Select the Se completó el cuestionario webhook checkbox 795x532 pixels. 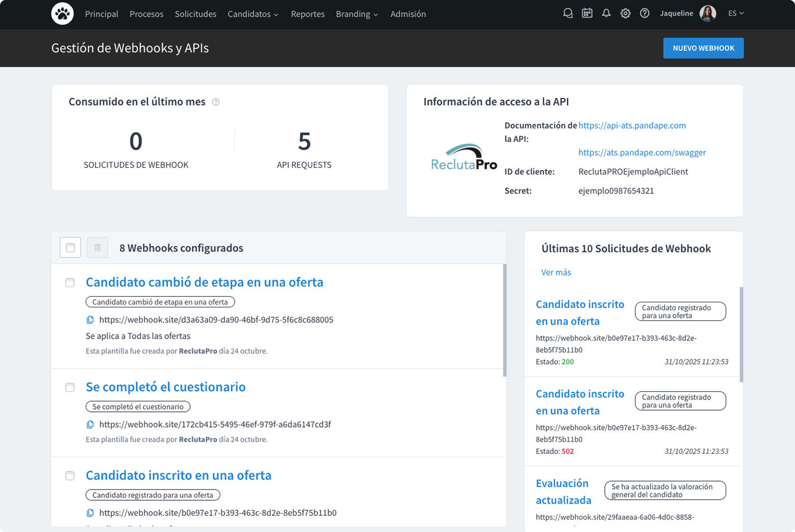pyautogui.click(x=70, y=387)
